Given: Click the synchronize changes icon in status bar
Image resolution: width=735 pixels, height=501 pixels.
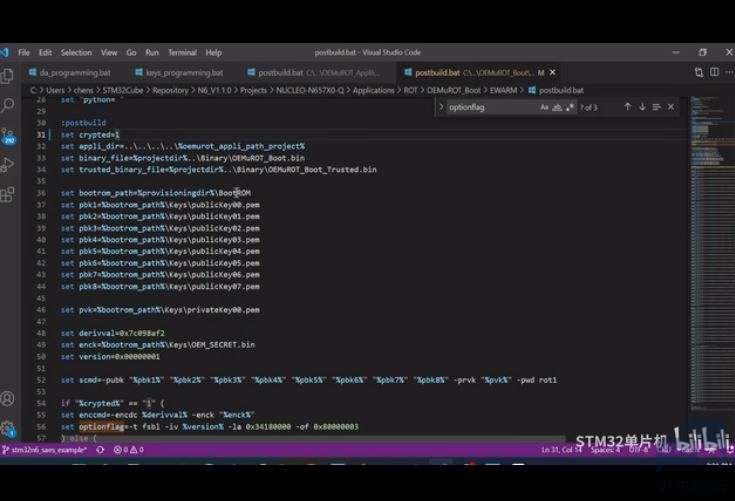Looking at the screenshot, I should click(100, 450).
